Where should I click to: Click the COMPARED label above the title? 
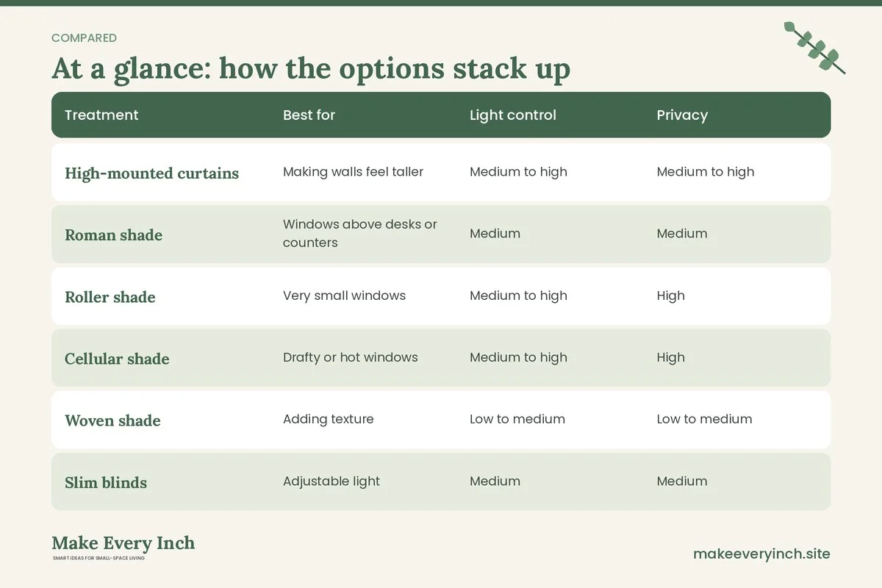pyautogui.click(x=84, y=37)
